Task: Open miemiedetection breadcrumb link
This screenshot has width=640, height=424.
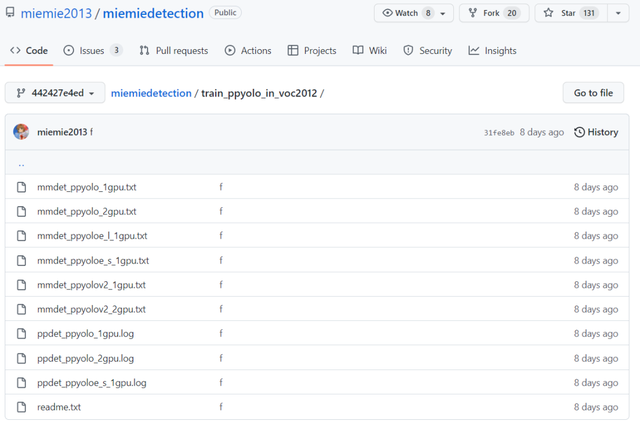Action: tap(151, 93)
